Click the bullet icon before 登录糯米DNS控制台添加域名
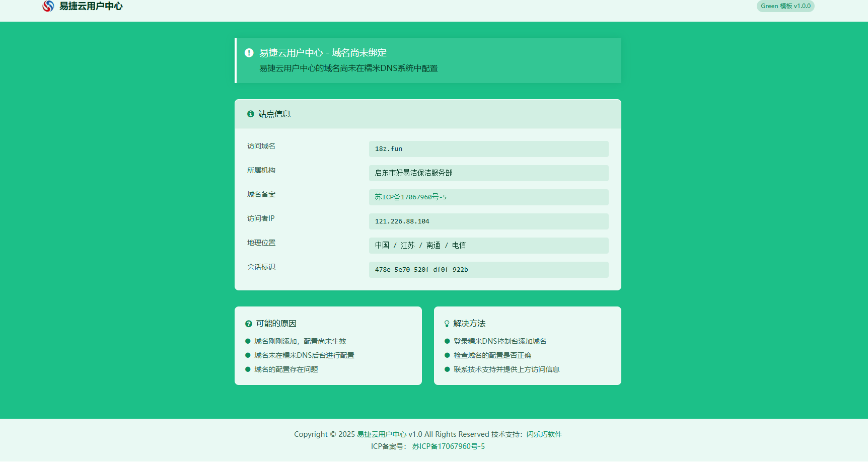The height and width of the screenshot is (462, 868). (447, 341)
